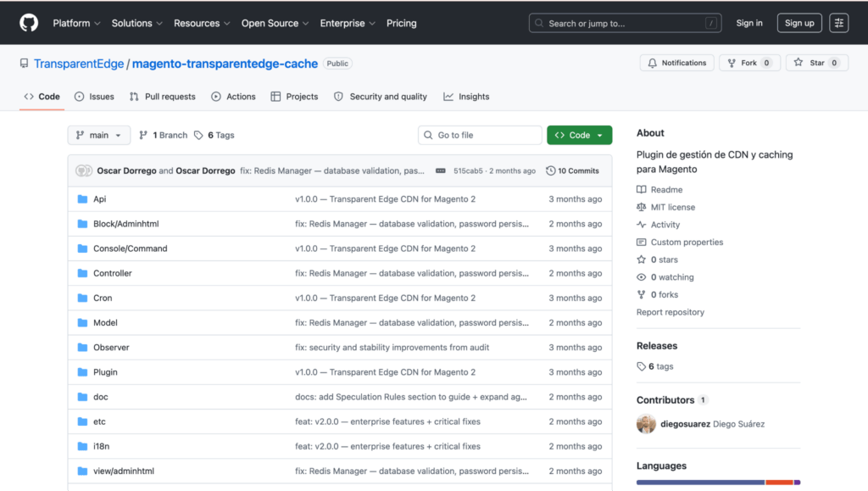Click the Observer folder icon
The width and height of the screenshot is (868, 491).
[x=82, y=347]
